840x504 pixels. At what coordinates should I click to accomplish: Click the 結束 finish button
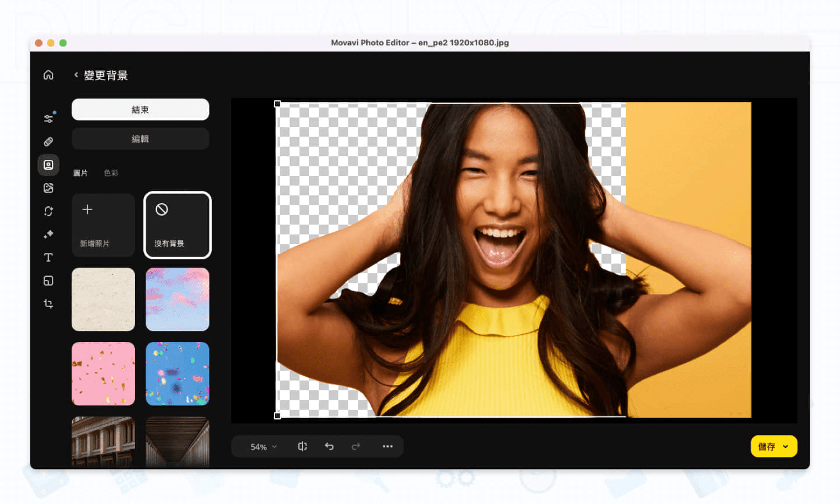coord(140,109)
